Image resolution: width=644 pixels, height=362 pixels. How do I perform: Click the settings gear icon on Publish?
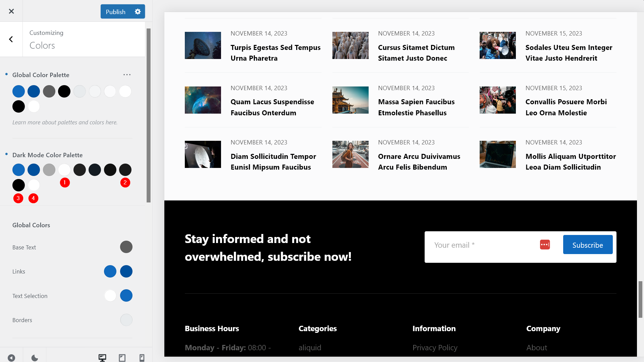tap(138, 11)
